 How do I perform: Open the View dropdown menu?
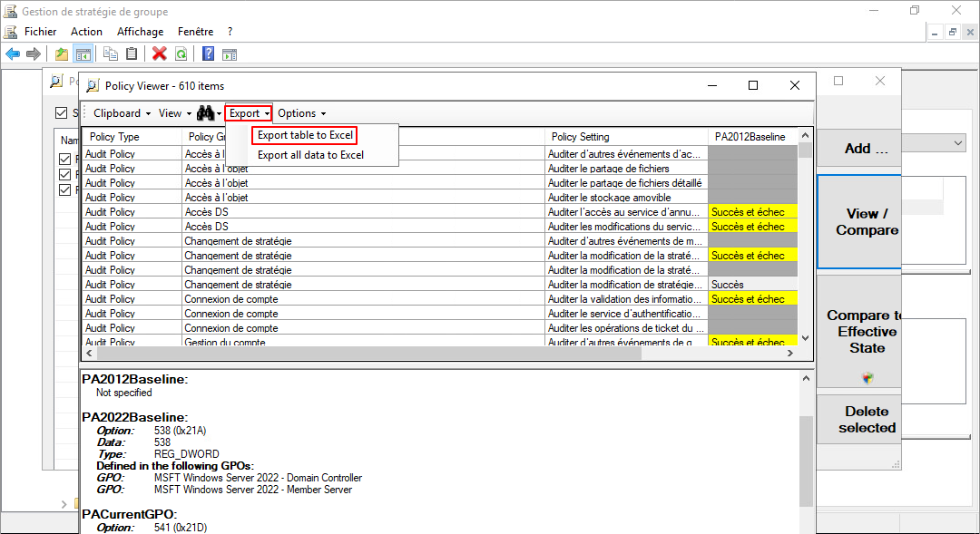click(x=174, y=113)
